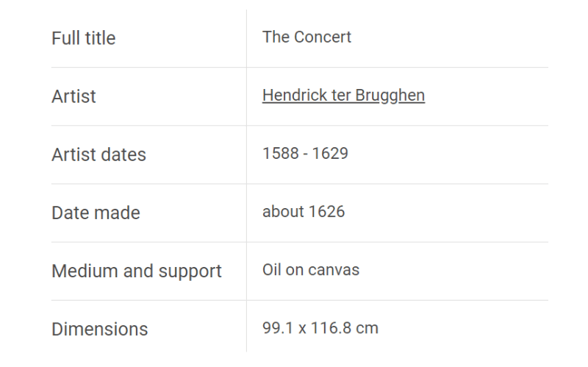Select the "99.1 x 116.8 cm" value
The image size is (588, 367).
coord(320,328)
